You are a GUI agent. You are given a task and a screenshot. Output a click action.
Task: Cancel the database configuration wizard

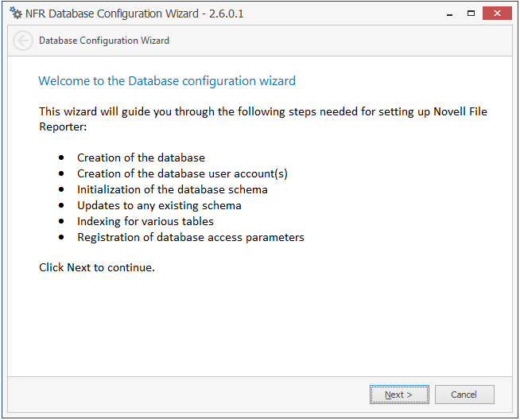click(464, 395)
